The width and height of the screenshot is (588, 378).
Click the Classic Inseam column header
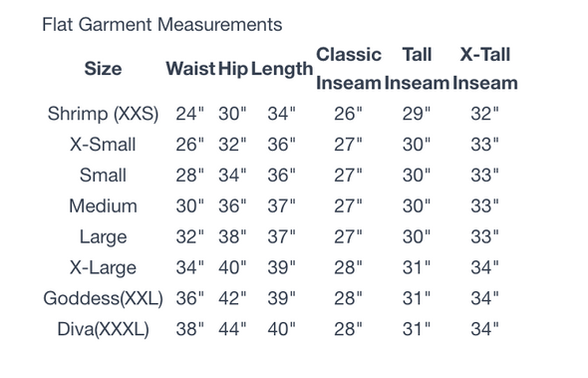pyautogui.click(x=349, y=69)
